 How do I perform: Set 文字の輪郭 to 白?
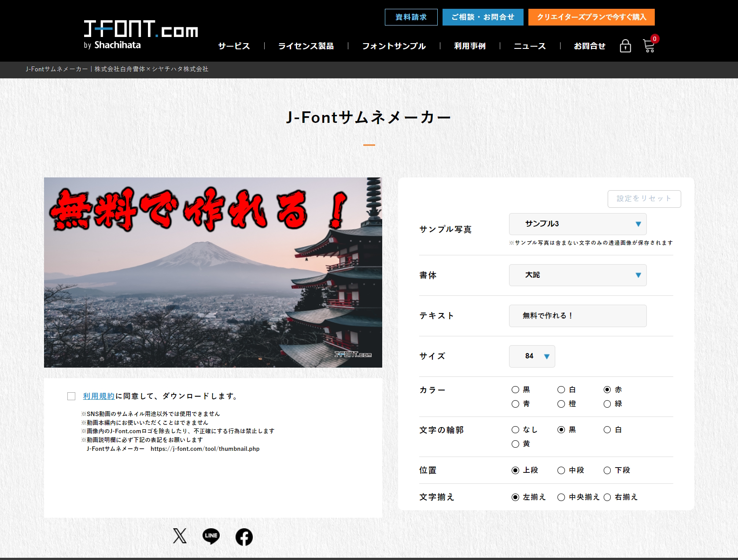click(607, 430)
